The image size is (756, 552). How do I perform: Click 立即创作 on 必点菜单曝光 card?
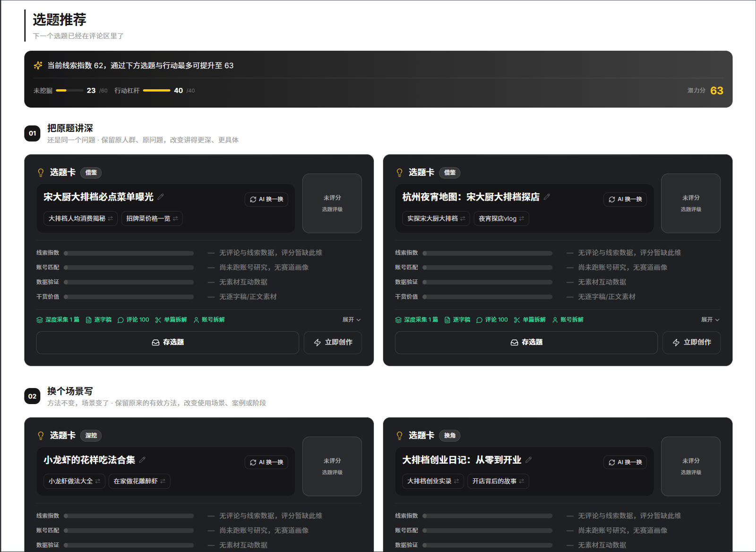pyautogui.click(x=333, y=343)
